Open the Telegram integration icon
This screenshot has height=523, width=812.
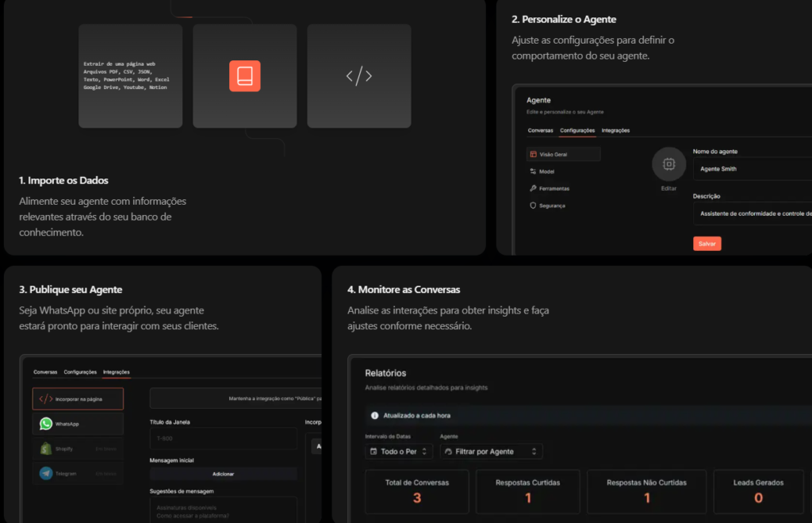47,475
